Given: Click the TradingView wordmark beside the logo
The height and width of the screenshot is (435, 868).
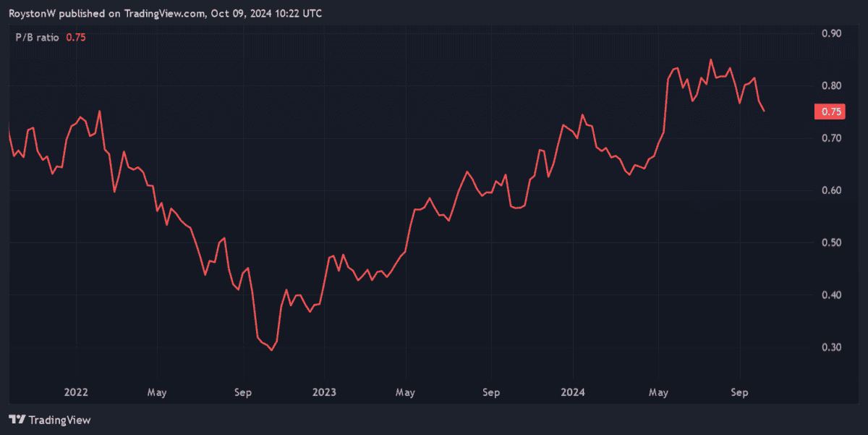Looking at the screenshot, I should pos(59,420).
